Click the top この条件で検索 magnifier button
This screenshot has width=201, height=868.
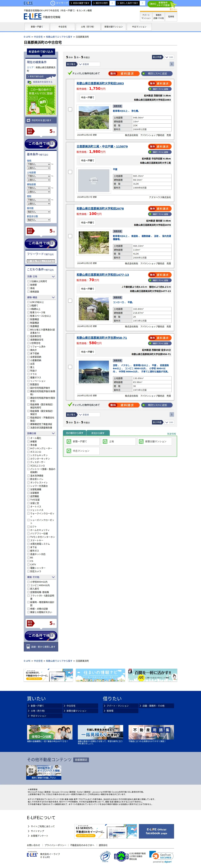coord(41,144)
